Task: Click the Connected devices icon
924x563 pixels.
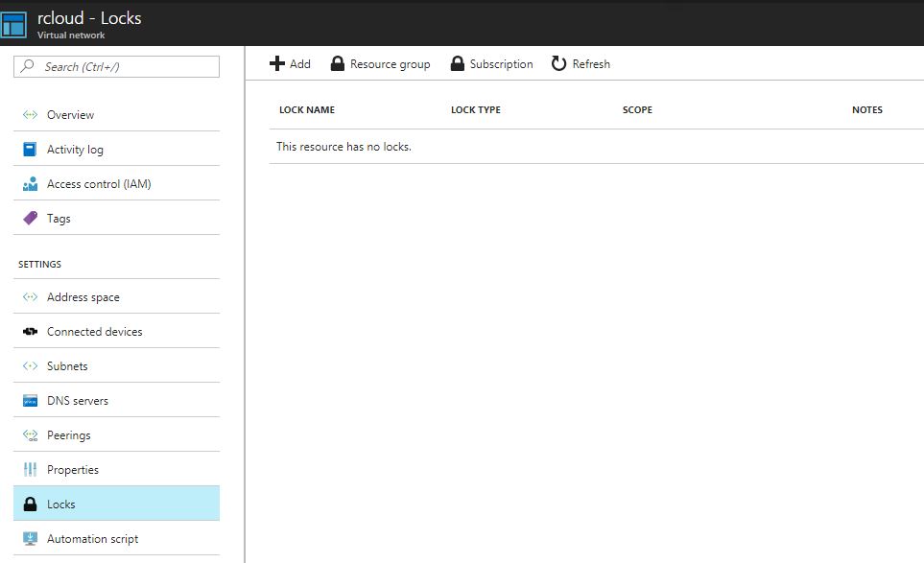Action: (x=30, y=330)
